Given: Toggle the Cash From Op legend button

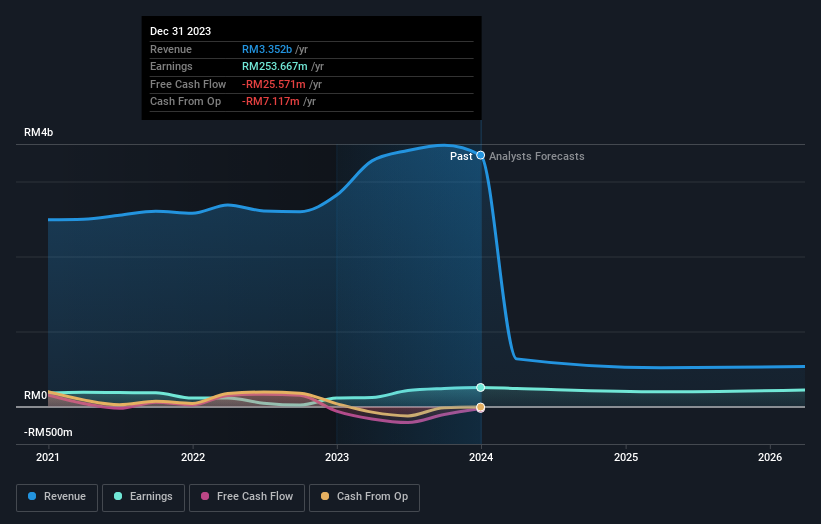Looking at the screenshot, I should (364, 497).
